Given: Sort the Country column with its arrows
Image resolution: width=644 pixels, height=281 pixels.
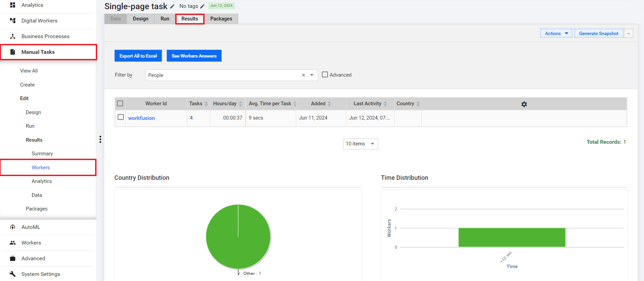Looking at the screenshot, I should [418, 104].
